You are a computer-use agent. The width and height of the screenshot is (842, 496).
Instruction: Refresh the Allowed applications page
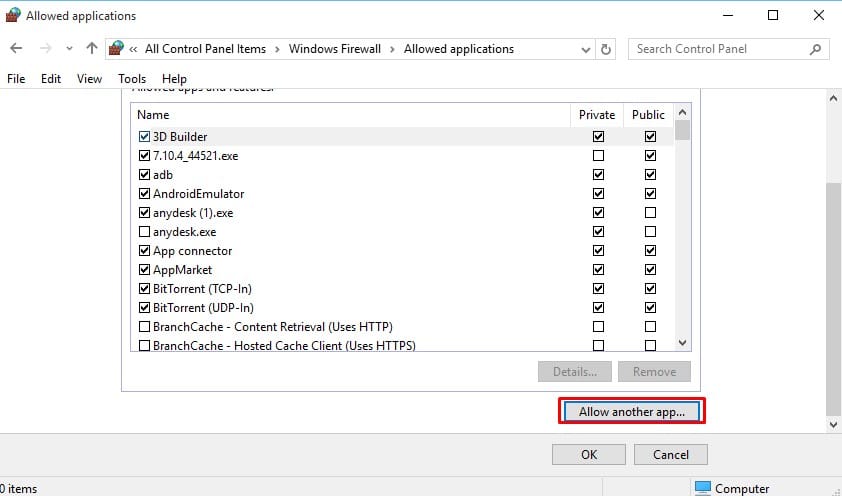[x=606, y=49]
